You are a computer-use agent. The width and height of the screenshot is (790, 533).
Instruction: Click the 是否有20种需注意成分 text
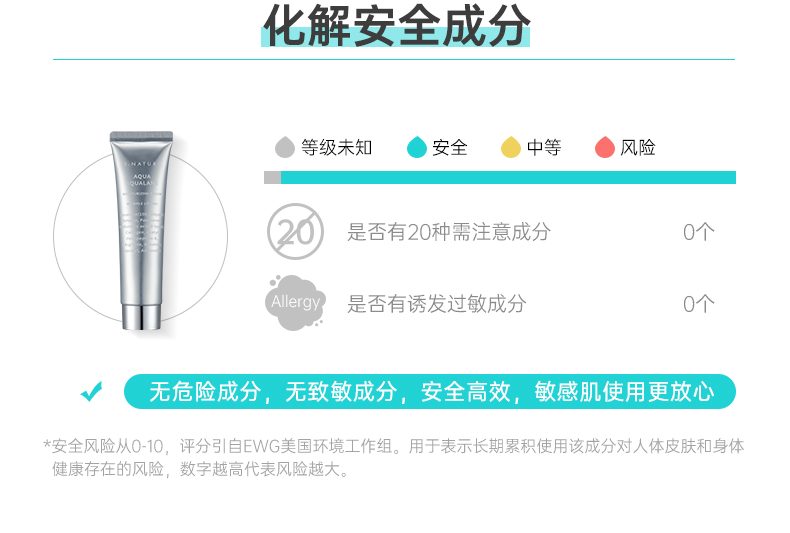(x=449, y=232)
